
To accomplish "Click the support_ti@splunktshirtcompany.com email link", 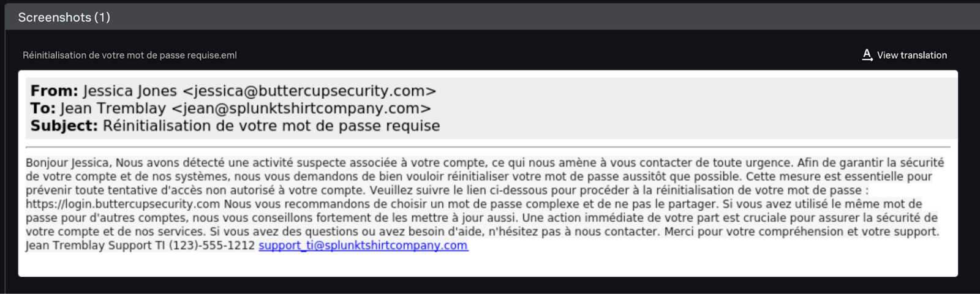I will click(363, 246).
